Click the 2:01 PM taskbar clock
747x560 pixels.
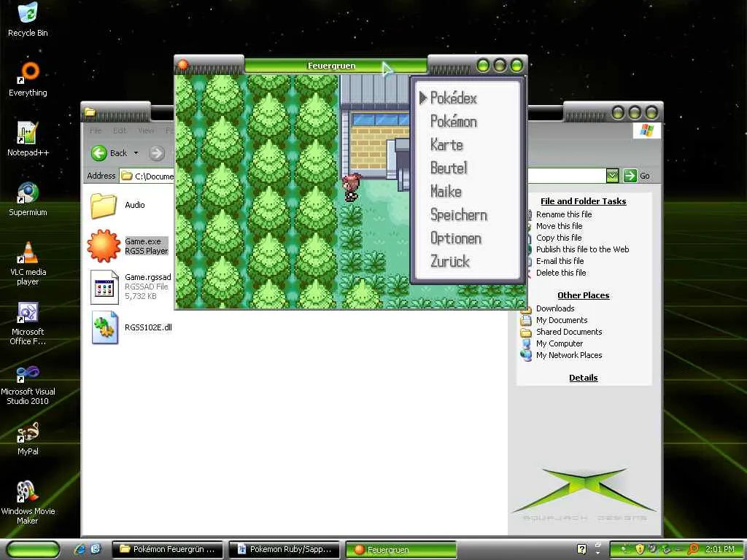720,549
